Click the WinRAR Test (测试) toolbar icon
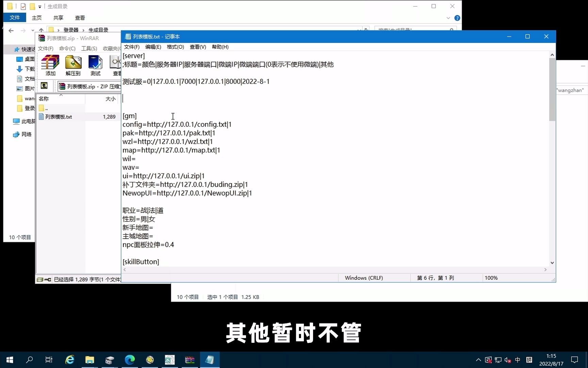The width and height of the screenshot is (588, 368). [x=95, y=65]
